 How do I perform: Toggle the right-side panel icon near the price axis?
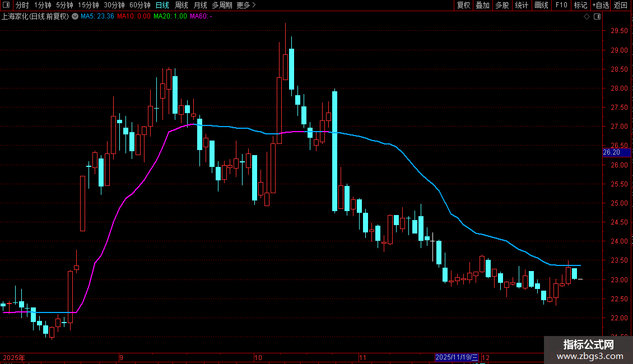(597, 17)
